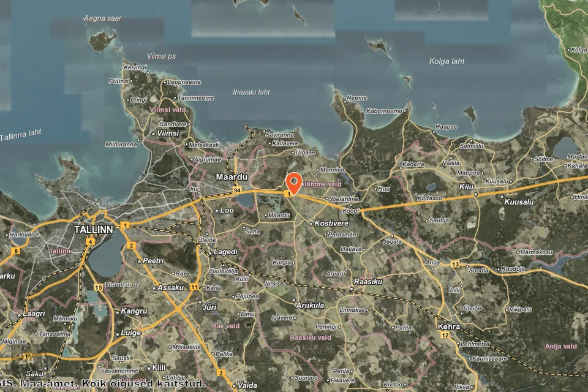Click the route 1 shield beside TALLINN label

pos(126,225)
